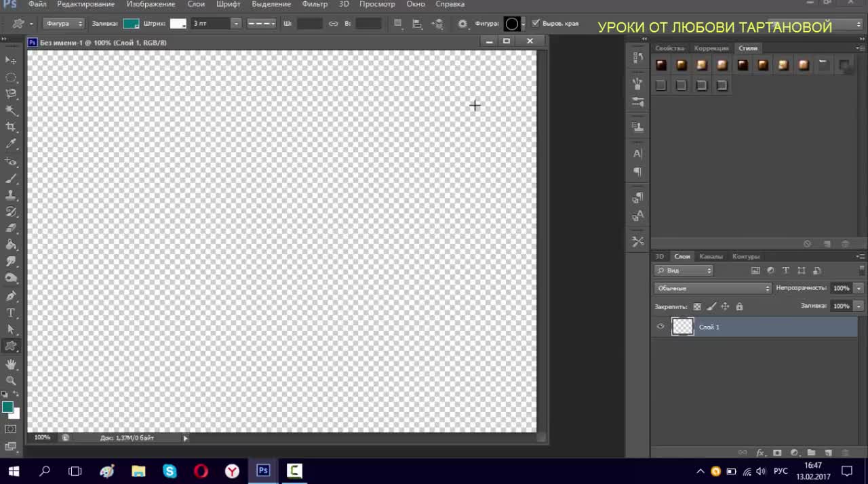Toggle the Выров. края checkbox
This screenshot has width=868, height=484.
click(536, 23)
